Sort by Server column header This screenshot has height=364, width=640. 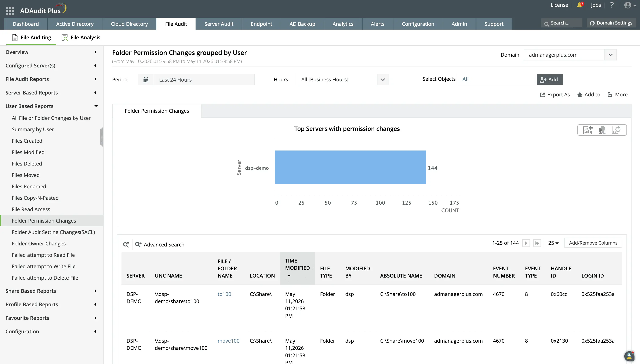click(x=135, y=275)
